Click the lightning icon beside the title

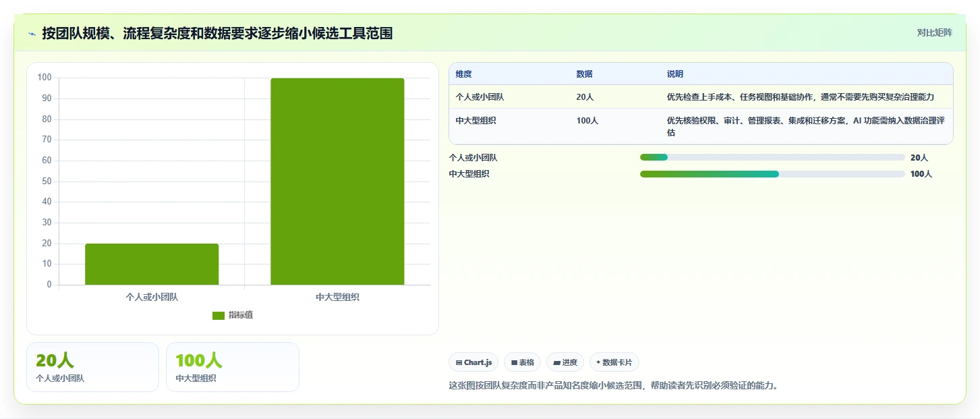click(32, 33)
